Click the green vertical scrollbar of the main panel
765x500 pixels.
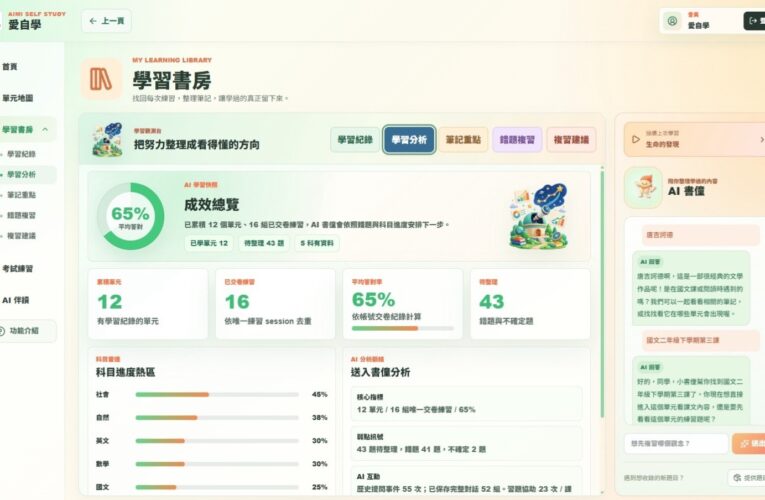point(602,293)
